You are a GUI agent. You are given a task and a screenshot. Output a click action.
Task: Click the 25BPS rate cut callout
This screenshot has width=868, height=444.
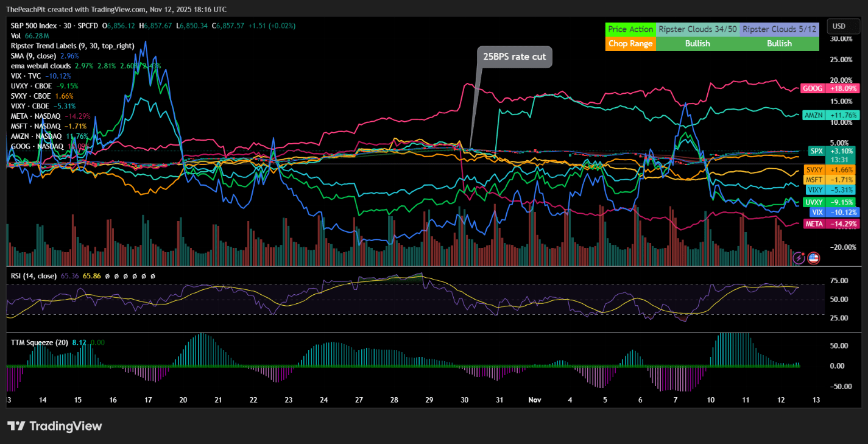click(514, 57)
